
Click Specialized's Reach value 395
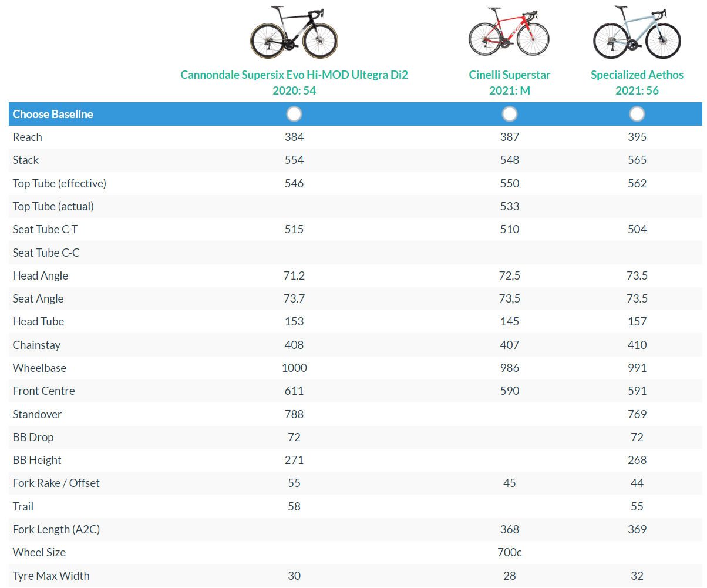637,137
